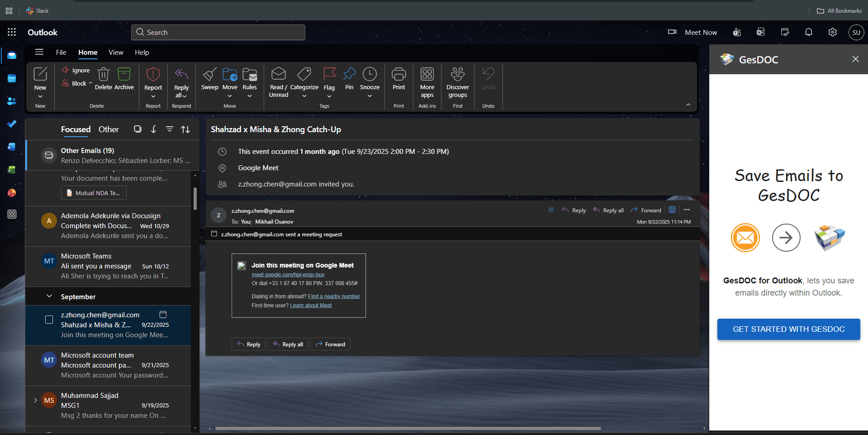Open meet.google.com/hpi-enqx-buv link
Screen dimensions: 868x435
pos(288,275)
